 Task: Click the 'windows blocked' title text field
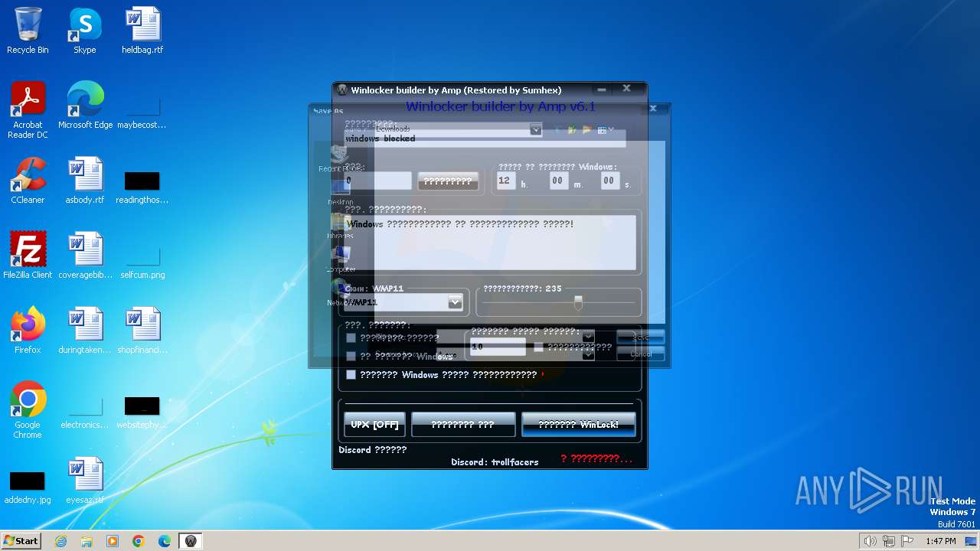[x=485, y=139]
